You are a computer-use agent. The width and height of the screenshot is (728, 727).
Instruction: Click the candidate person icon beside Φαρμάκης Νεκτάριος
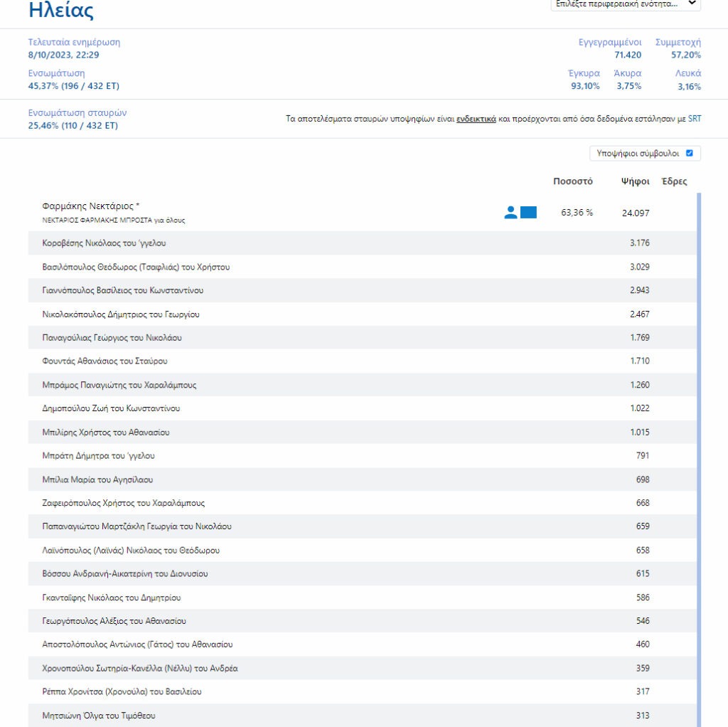pos(510,212)
